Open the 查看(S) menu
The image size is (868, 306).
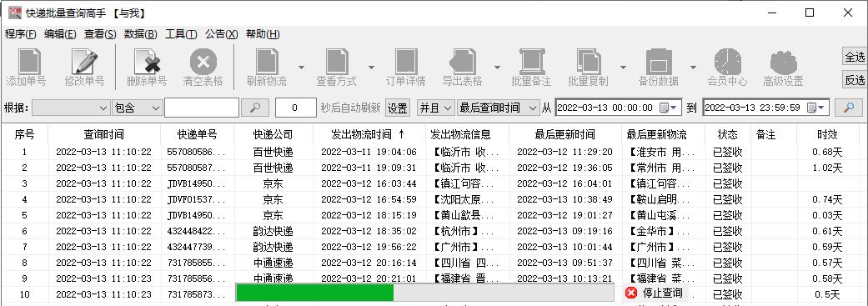pos(100,33)
